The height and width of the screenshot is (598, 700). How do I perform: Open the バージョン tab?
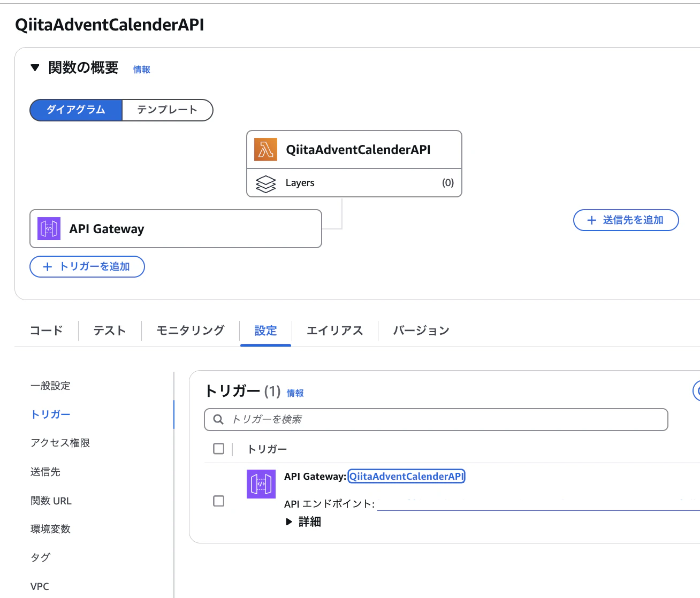421,331
